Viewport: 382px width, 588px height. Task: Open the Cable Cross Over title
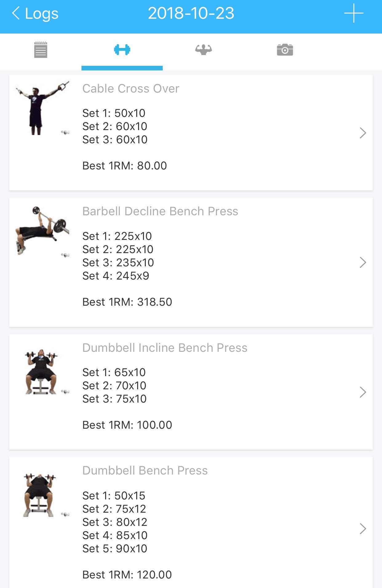131,89
